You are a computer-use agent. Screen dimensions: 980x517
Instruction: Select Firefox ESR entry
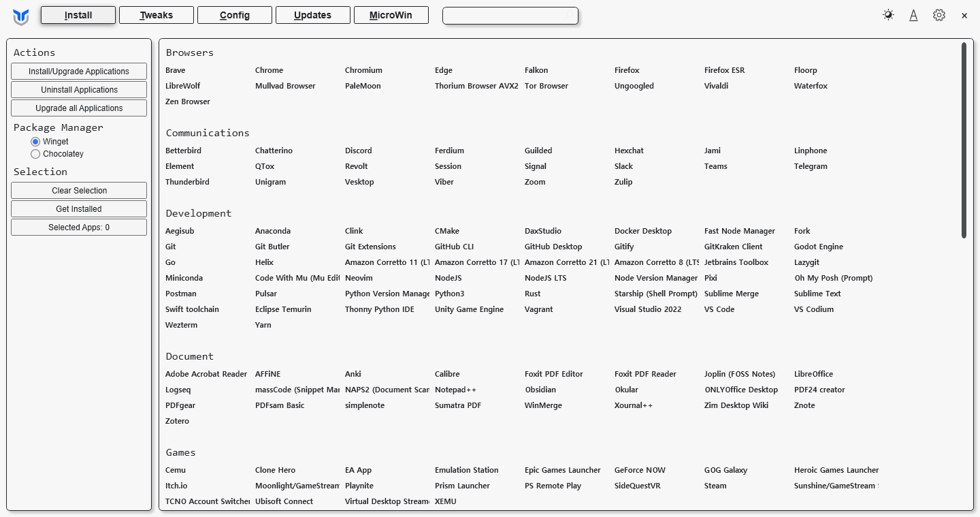tap(724, 70)
